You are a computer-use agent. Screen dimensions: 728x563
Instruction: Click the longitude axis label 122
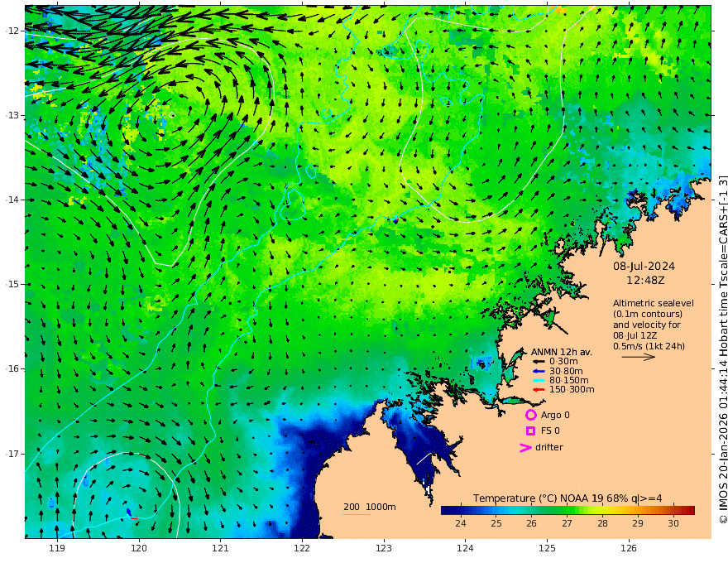[302, 549]
